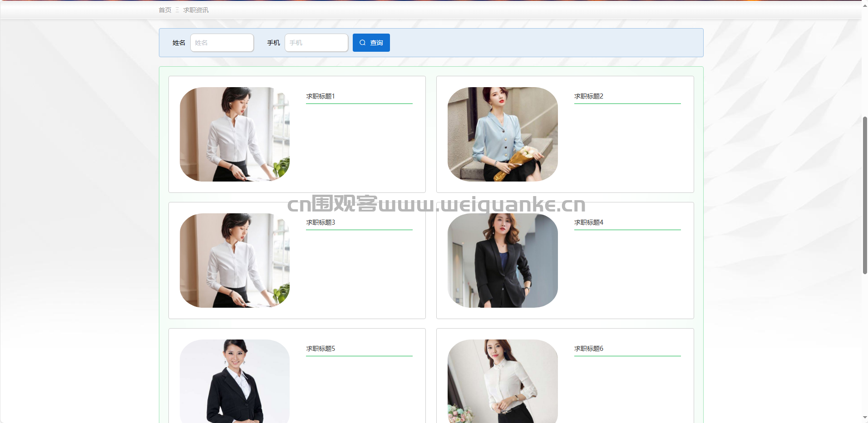Viewport: 868px width, 423px height.
Task: Click the 首页 breadcrumb link
Action: [165, 10]
